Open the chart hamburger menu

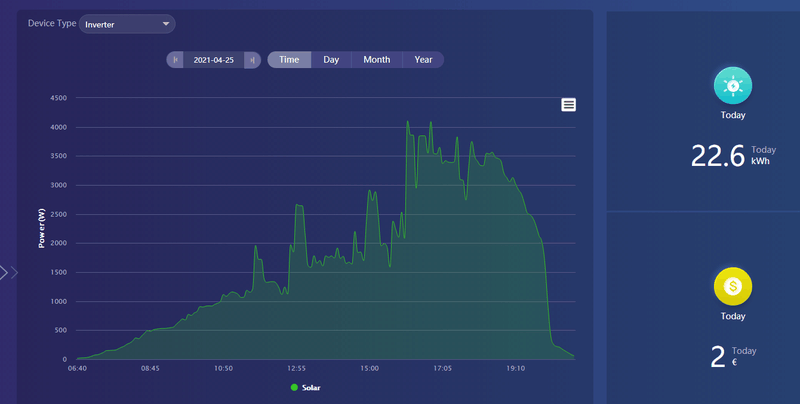[568, 105]
